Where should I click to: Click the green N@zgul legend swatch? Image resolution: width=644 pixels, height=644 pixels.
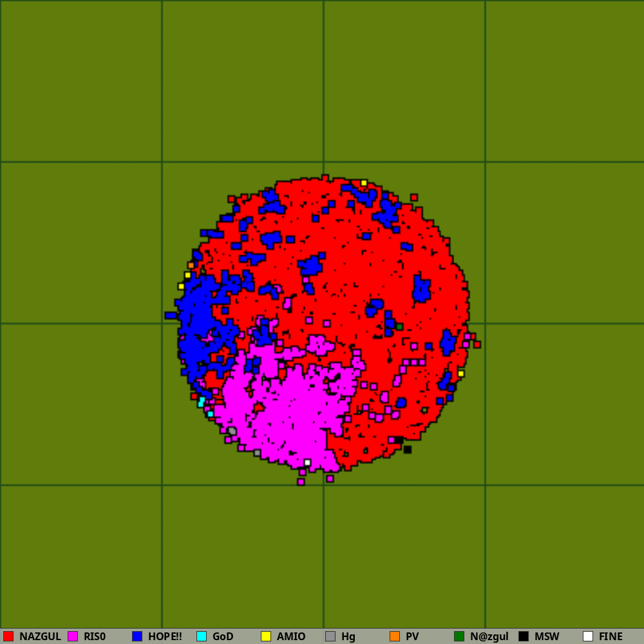[459, 636]
